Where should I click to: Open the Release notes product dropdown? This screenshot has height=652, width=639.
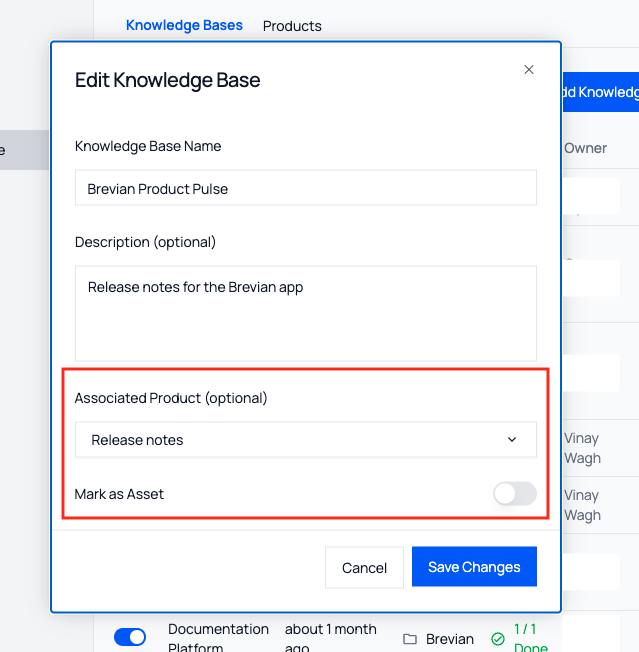pos(305,440)
